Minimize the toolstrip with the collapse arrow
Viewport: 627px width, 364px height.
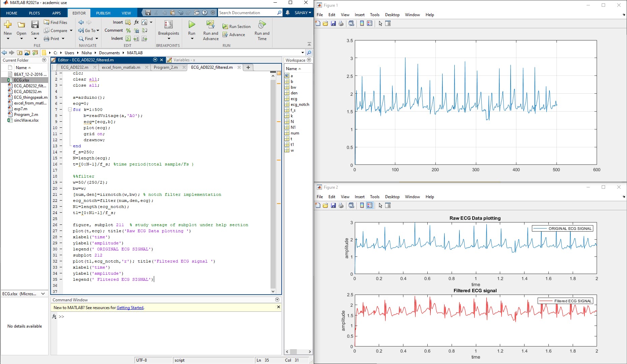[309, 44]
